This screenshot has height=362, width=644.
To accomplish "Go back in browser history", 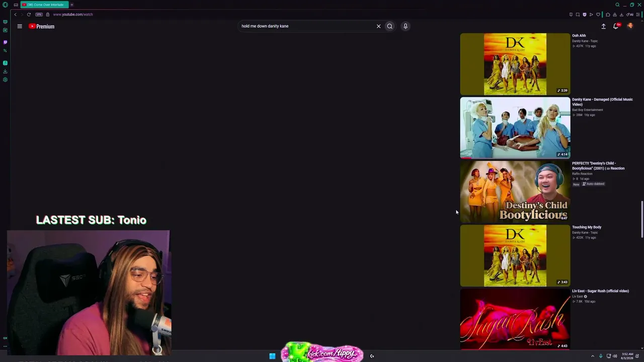I will [x=15, y=15].
